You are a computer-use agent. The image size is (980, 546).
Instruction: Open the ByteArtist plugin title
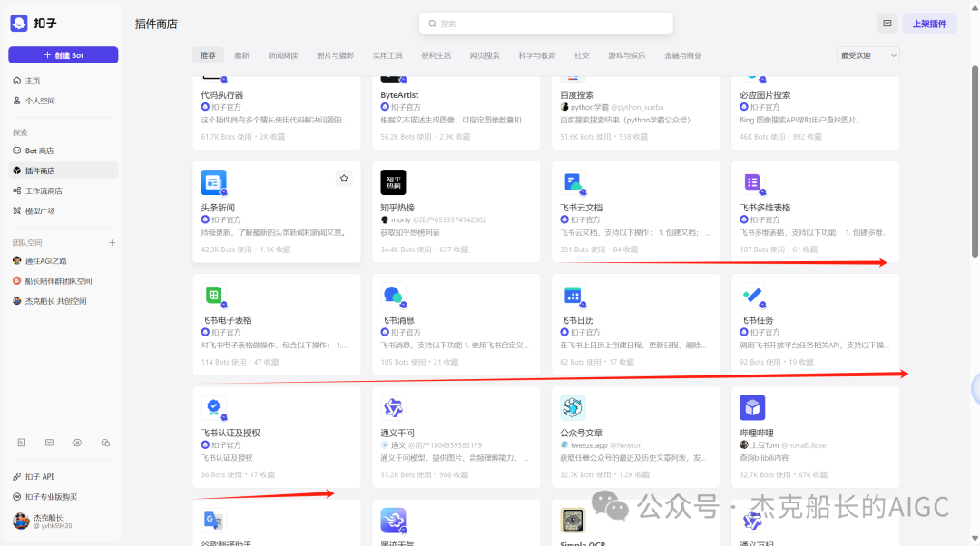tap(399, 95)
